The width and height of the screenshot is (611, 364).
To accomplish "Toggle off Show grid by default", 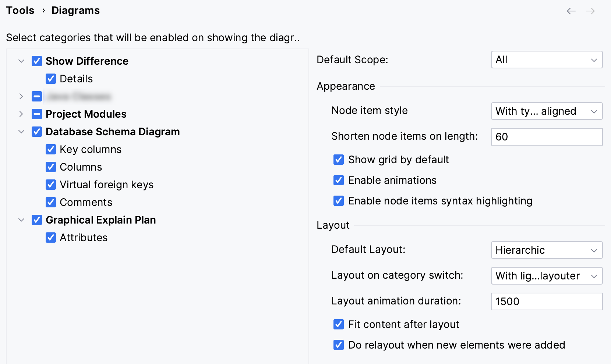I will [338, 160].
